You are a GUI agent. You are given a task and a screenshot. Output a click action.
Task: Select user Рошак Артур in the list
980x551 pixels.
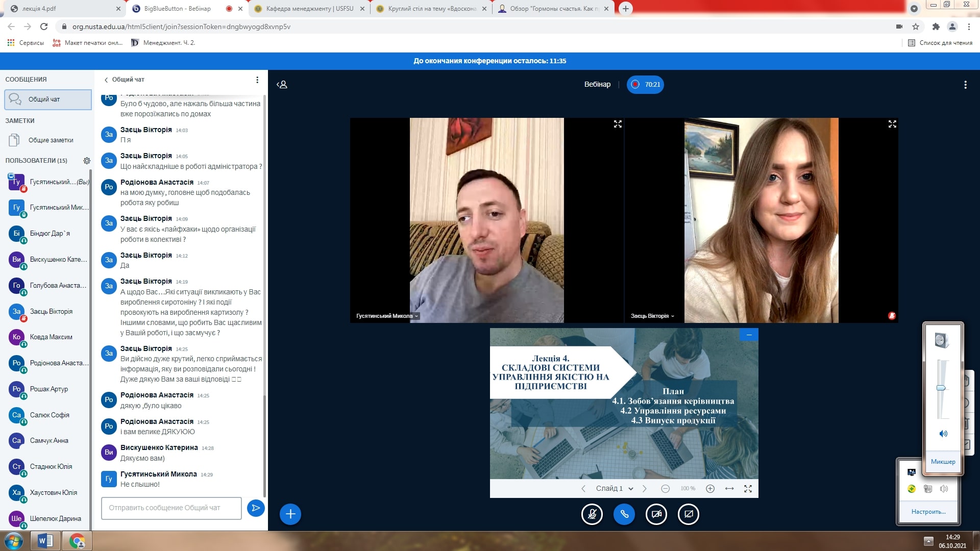click(x=48, y=389)
